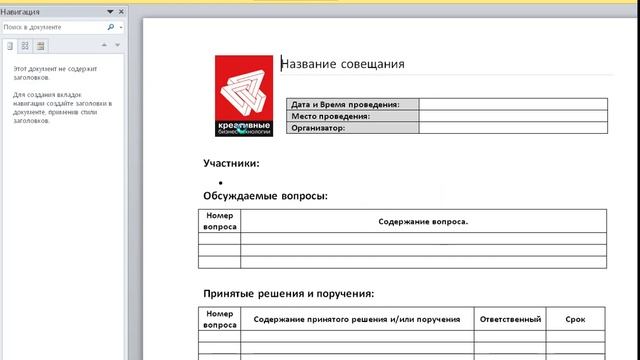This screenshot has height=360, width=640.
Task: Click the 'Содержание вопроса.' header cell
Action: pyautogui.click(x=423, y=222)
